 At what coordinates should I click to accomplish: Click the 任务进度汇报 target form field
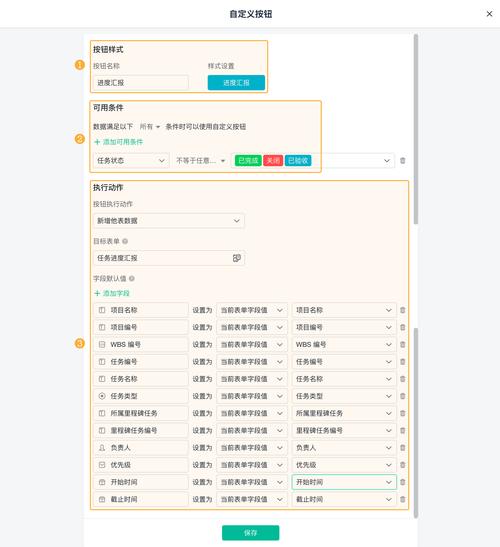pyautogui.click(x=169, y=258)
